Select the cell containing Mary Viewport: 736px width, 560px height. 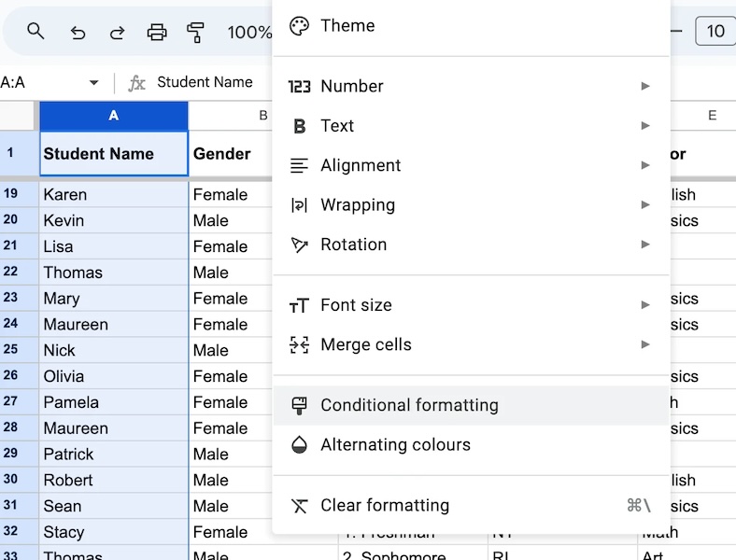coord(114,299)
